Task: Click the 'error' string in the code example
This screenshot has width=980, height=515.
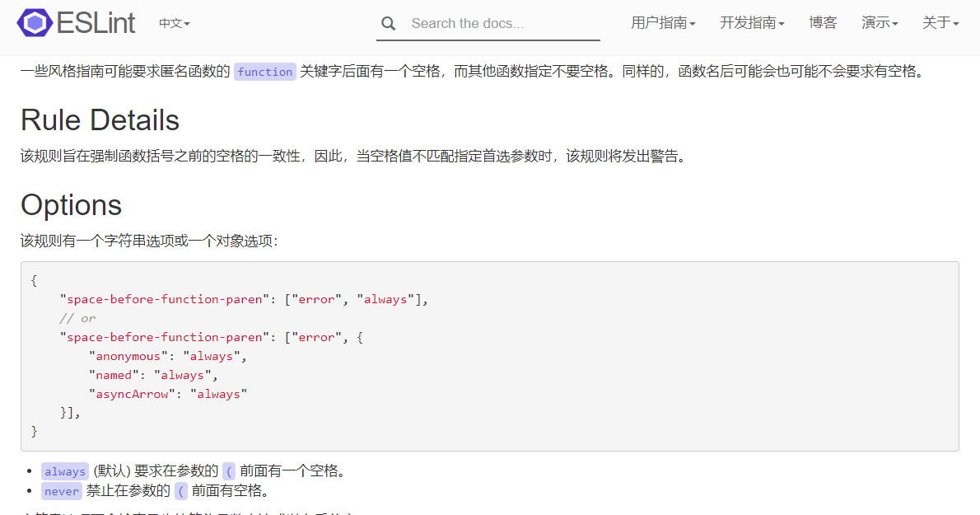Action: click(316, 299)
